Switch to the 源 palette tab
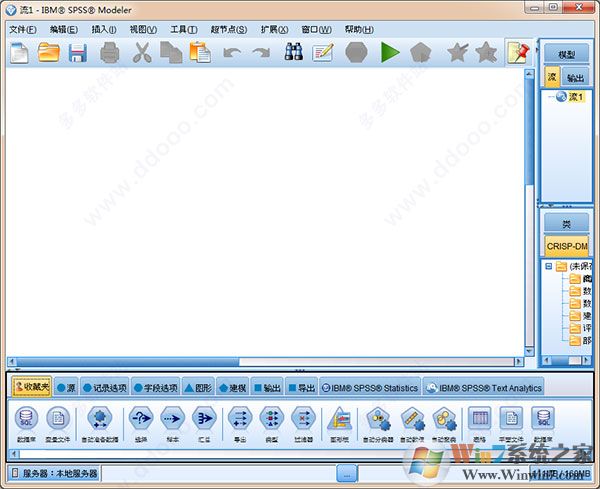 [x=66, y=388]
